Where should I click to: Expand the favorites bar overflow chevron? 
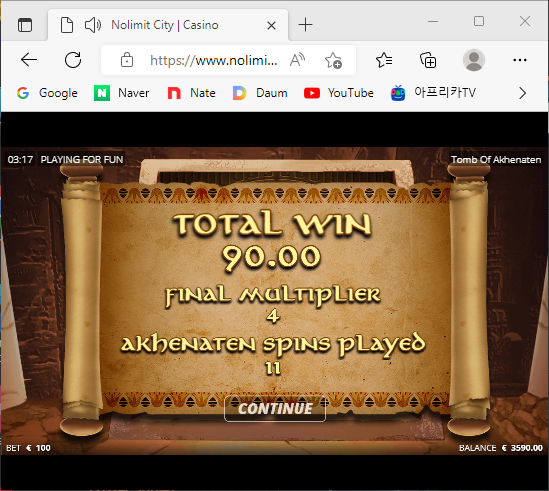click(x=522, y=93)
